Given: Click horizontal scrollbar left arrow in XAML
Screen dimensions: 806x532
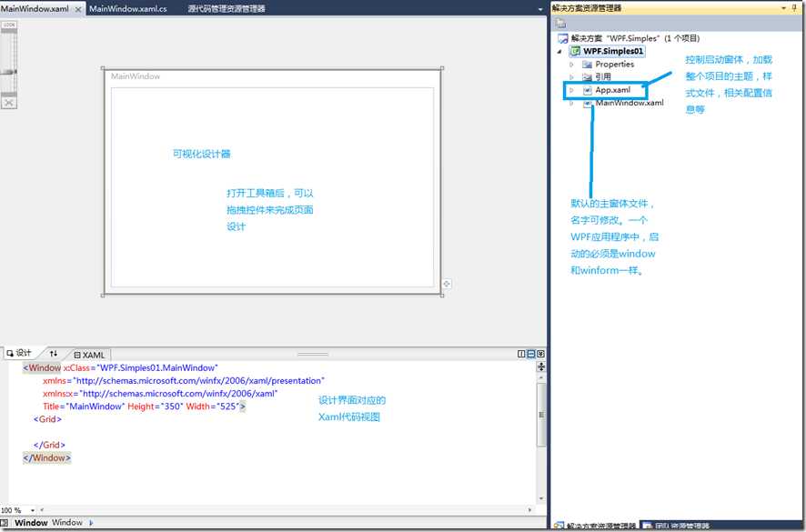Looking at the screenshot, I should click(42, 510).
